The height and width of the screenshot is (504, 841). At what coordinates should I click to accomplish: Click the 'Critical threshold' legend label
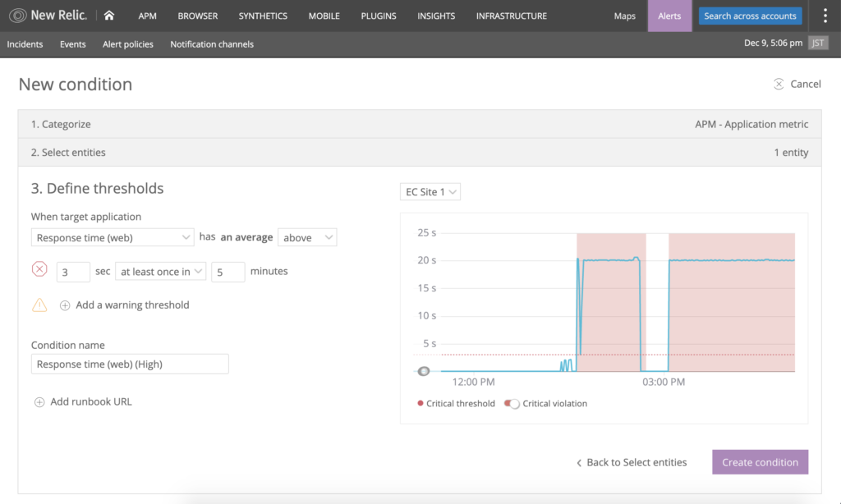[461, 403]
